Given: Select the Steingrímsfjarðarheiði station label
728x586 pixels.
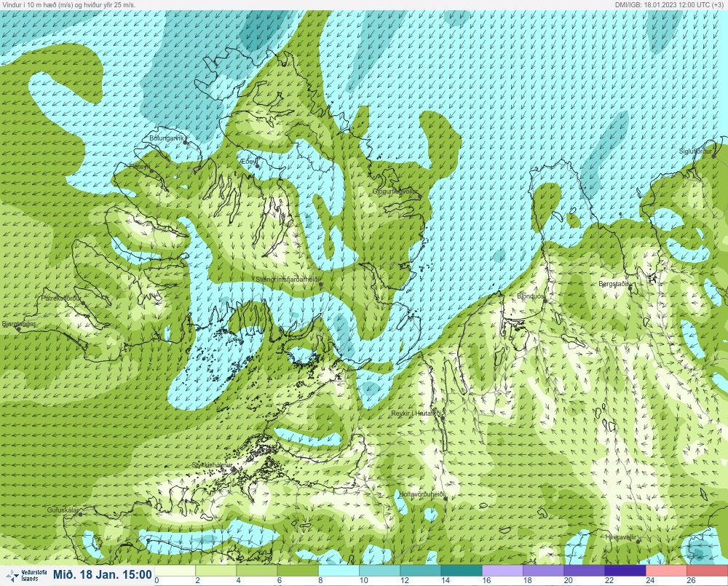Looking at the screenshot, I should (x=288, y=280).
